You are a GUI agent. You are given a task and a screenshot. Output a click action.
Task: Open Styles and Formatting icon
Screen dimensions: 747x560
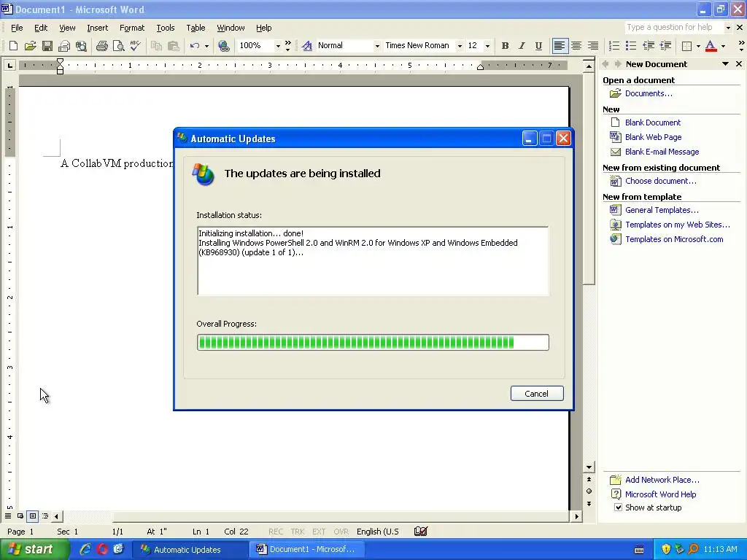click(x=307, y=46)
